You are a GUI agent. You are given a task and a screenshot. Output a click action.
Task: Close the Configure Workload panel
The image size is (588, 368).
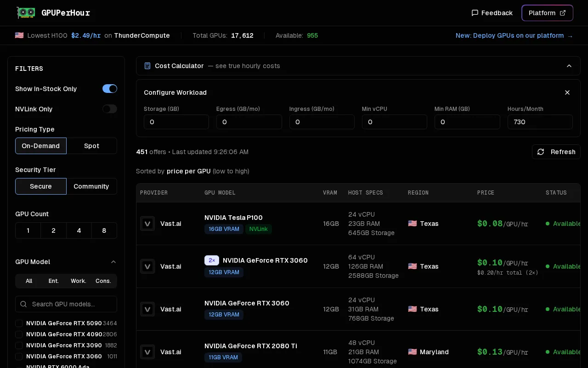567,92
